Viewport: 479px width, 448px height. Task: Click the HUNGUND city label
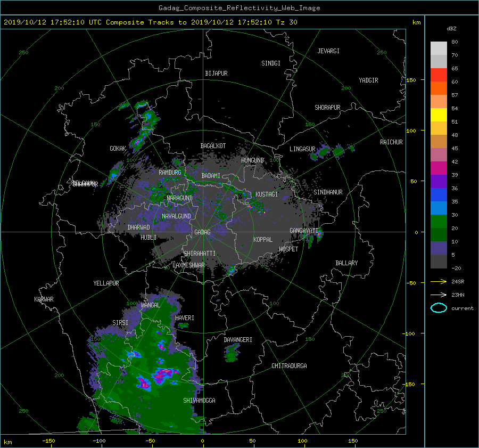[x=252, y=160]
